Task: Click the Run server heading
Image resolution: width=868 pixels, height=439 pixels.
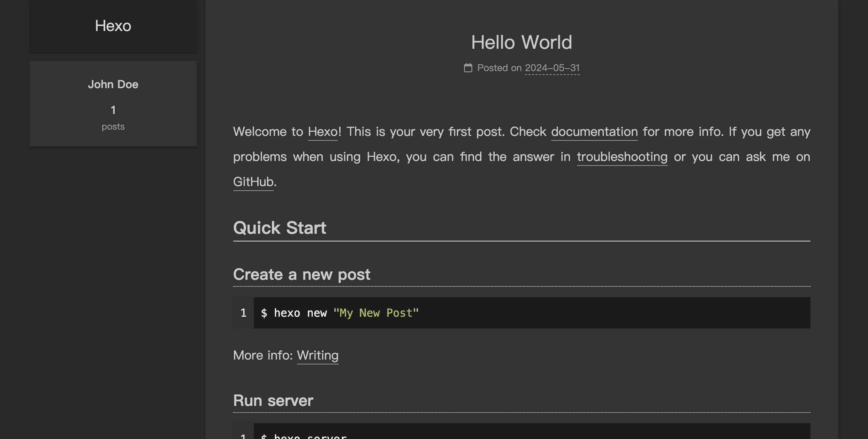Action: (x=273, y=401)
